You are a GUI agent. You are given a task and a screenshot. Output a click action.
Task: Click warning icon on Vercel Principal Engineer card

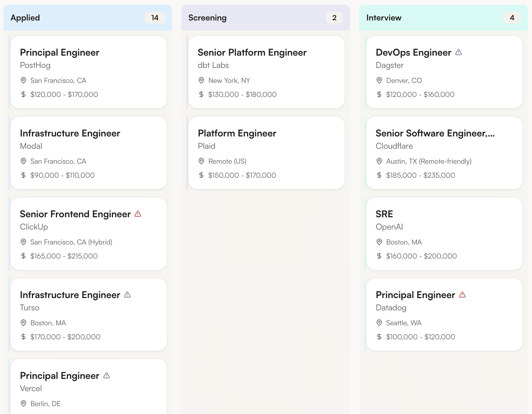[107, 376]
